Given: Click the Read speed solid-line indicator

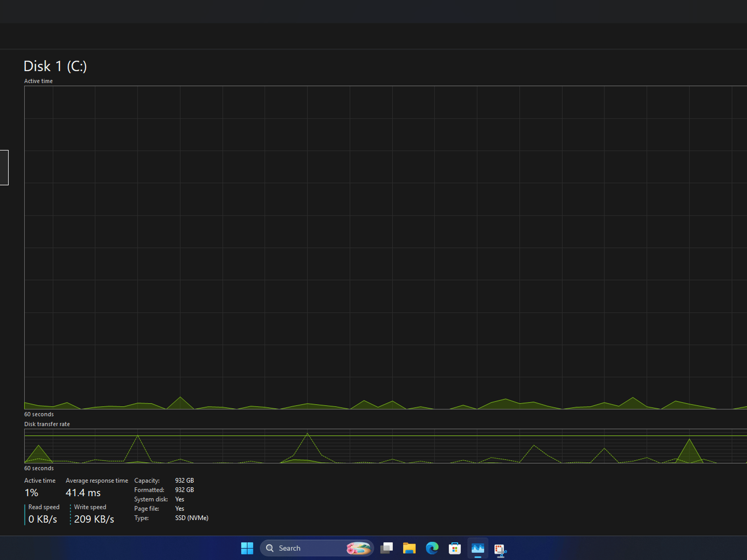Looking at the screenshot, I should click(x=25, y=514).
